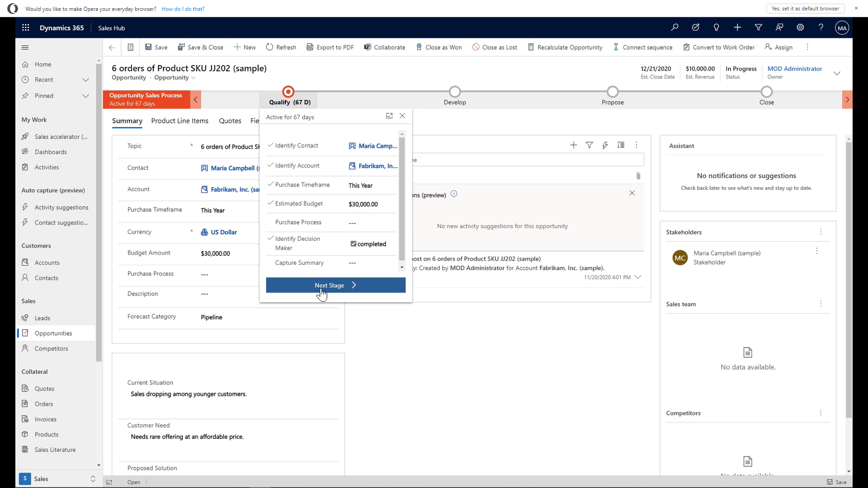Open the task flow checkmark icon
This screenshot has width=868, height=488.
pos(695,28)
